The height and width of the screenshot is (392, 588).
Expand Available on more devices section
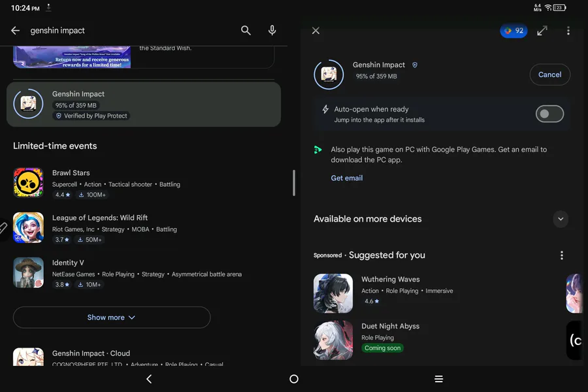[x=561, y=219]
